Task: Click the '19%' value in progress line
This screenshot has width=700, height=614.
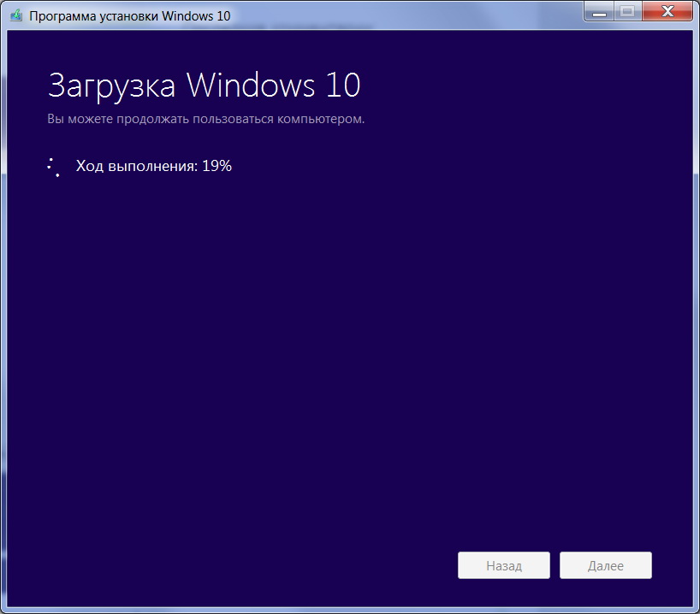Action: (x=217, y=166)
